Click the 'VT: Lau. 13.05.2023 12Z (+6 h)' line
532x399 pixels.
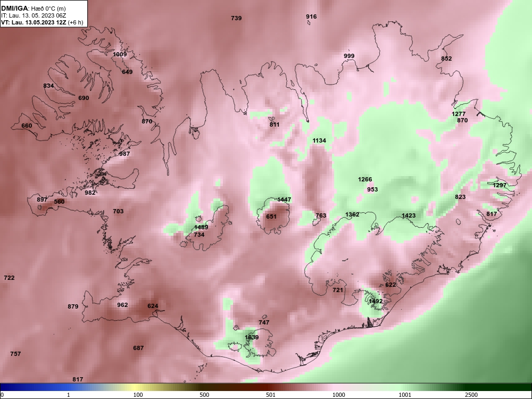(x=41, y=22)
